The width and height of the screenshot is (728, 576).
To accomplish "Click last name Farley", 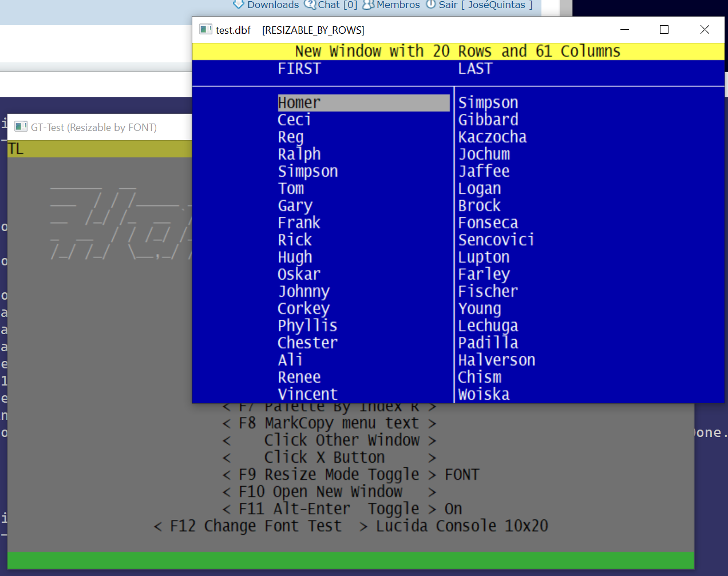I will [x=484, y=275].
